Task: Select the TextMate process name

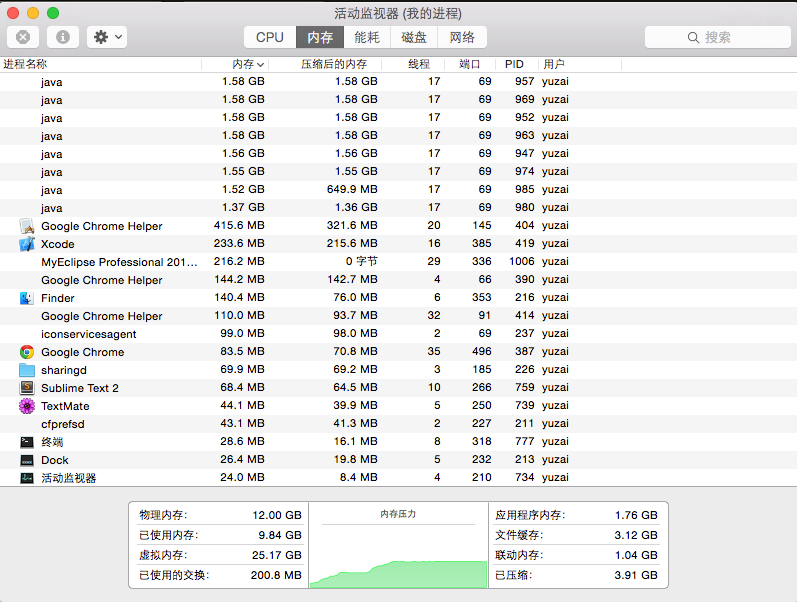Action: [x=65, y=406]
